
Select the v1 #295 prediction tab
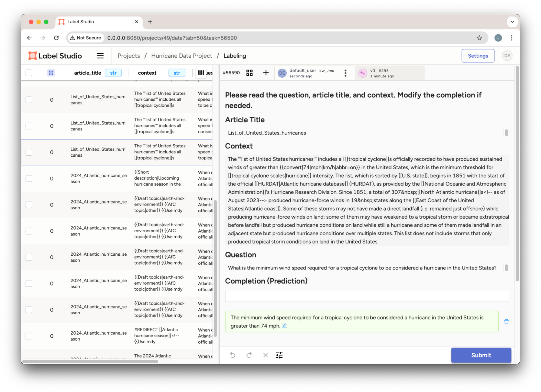389,73
